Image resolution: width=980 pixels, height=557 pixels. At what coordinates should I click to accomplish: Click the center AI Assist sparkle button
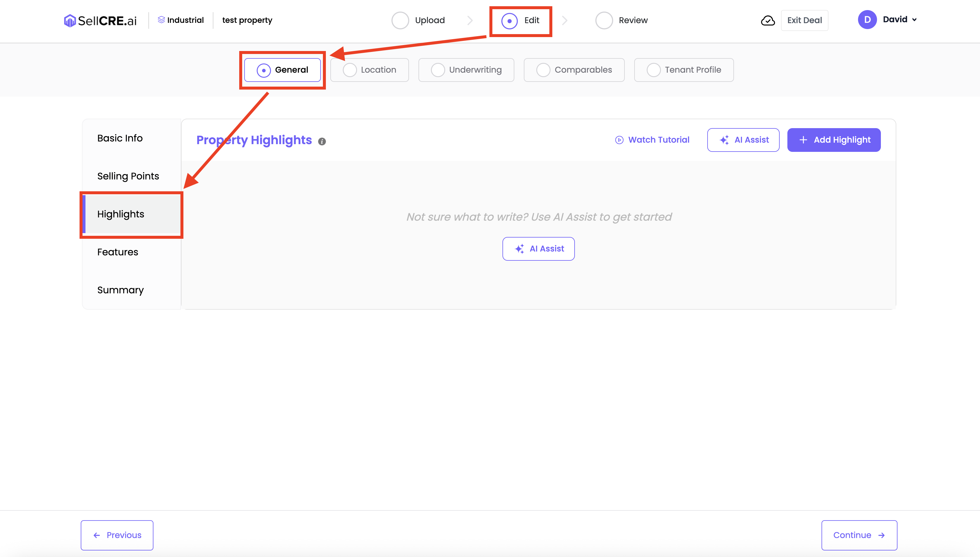coord(538,249)
